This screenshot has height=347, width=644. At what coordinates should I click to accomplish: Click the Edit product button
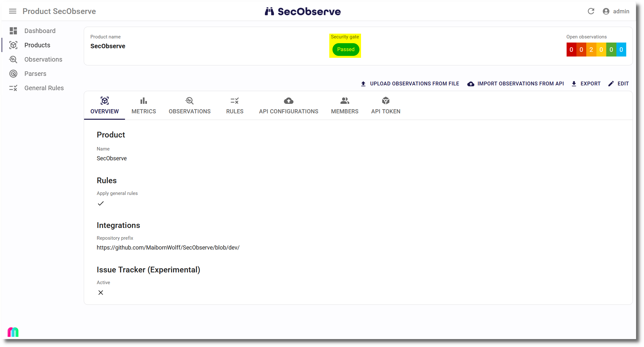click(619, 84)
